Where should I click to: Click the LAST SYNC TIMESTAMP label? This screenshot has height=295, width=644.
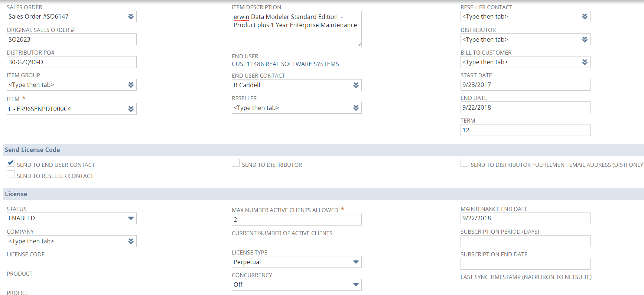click(526, 277)
